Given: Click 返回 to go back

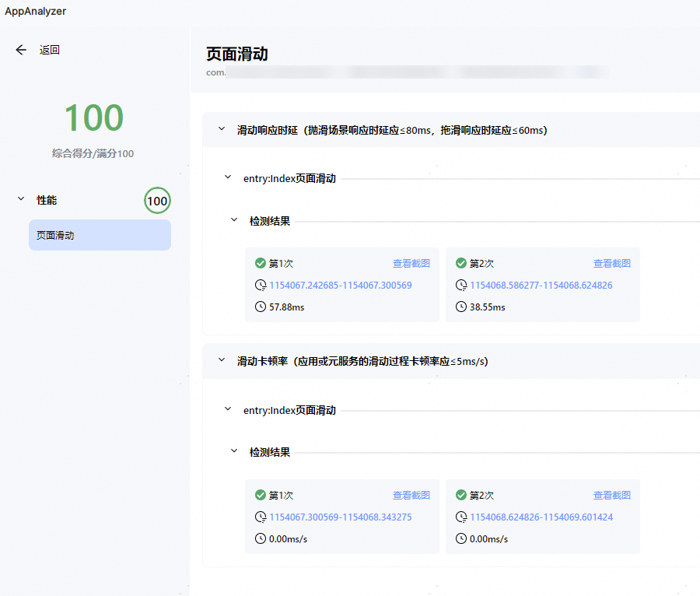Looking at the screenshot, I should (x=49, y=49).
